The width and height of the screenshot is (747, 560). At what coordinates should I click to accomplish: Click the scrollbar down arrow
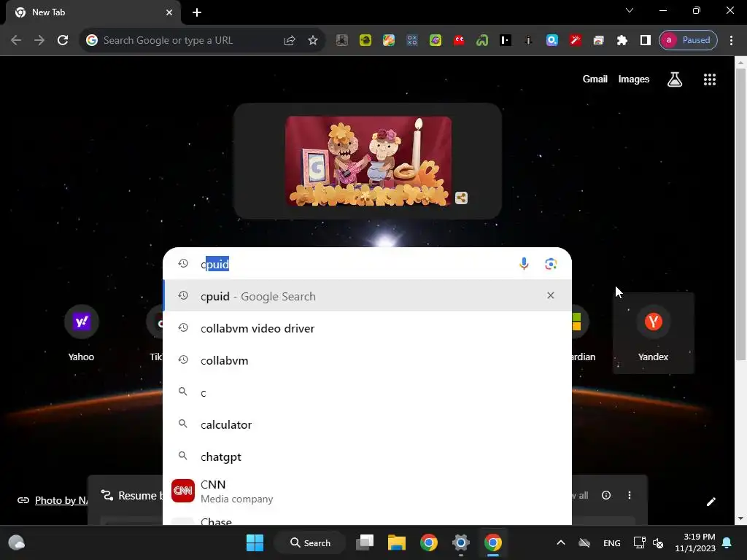[740, 518]
